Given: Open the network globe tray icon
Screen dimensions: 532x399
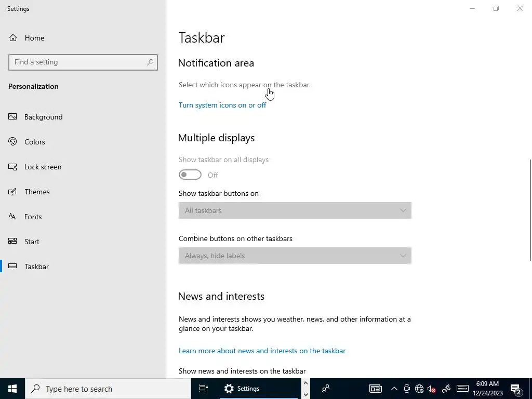Looking at the screenshot, I should pos(419,389).
